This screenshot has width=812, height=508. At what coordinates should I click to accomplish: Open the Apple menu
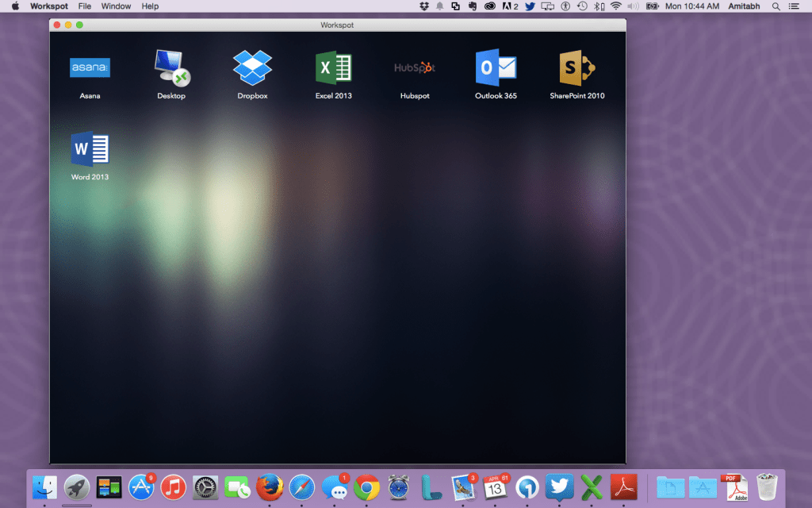[15, 6]
